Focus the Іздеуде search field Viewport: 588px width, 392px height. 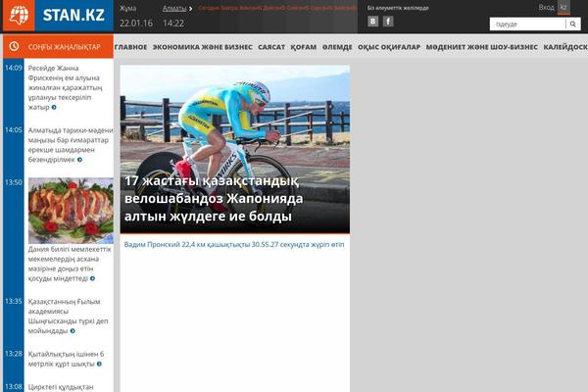(527, 24)
